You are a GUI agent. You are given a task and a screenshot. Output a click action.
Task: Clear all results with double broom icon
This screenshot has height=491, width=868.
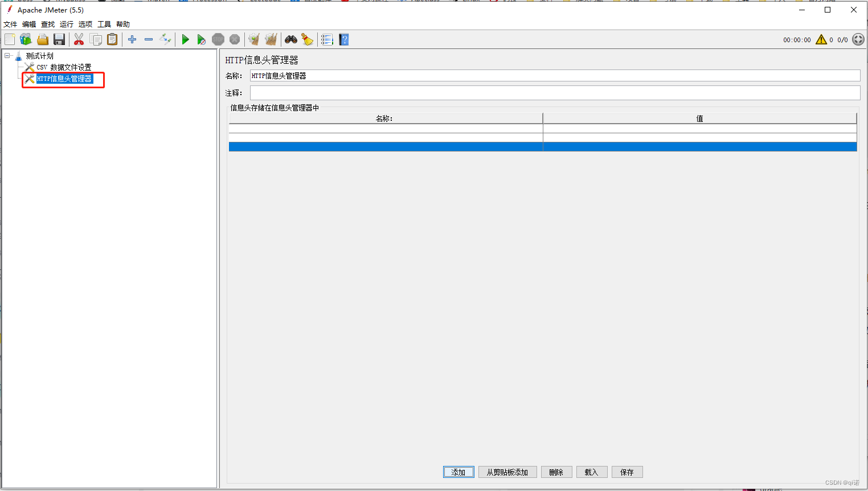point(271,39)
